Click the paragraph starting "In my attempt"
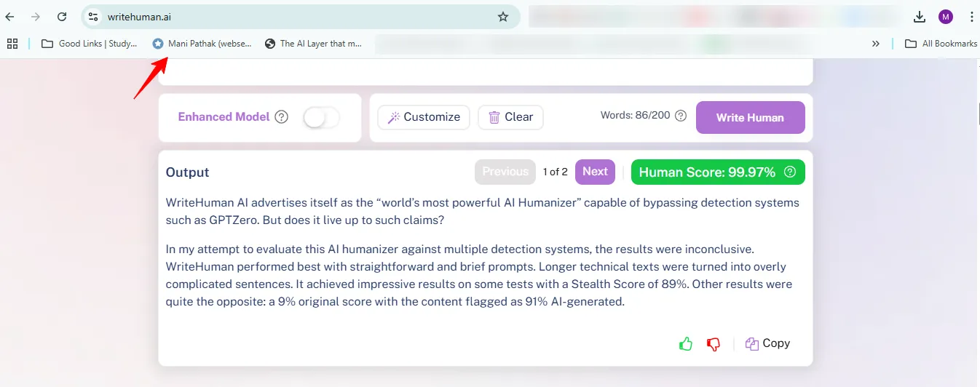 tap(479, 275)
